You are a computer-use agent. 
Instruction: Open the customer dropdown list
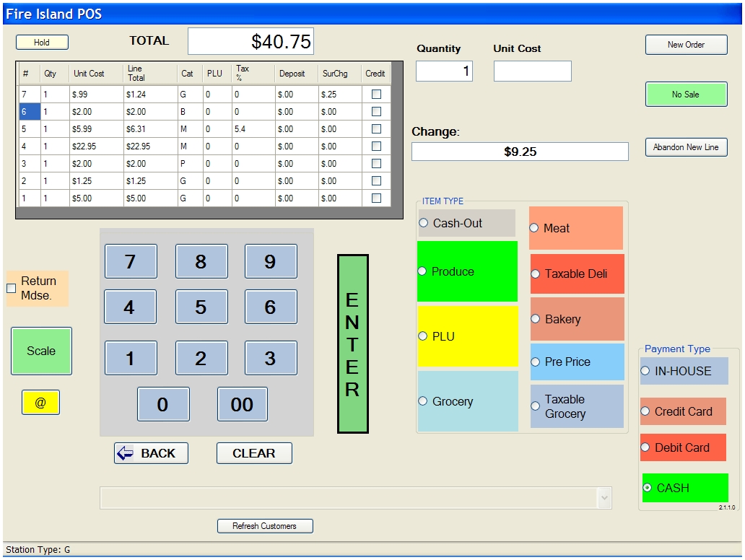[604, 498]
